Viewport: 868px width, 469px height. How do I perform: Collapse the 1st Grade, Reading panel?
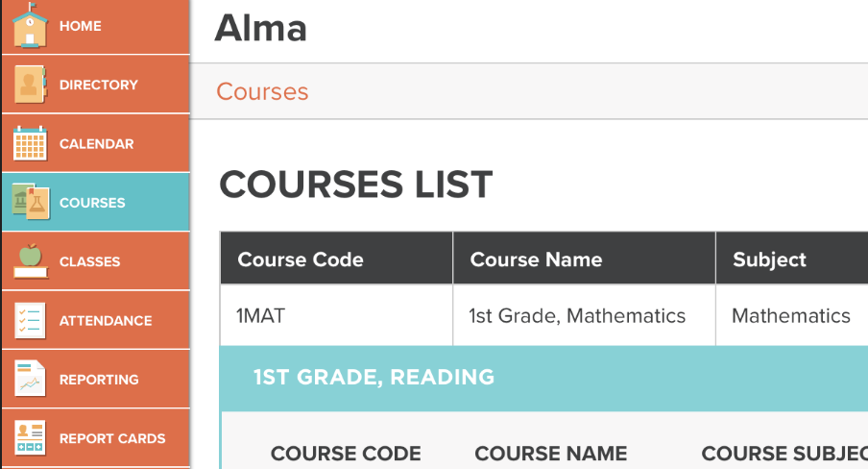pos(374,378)
